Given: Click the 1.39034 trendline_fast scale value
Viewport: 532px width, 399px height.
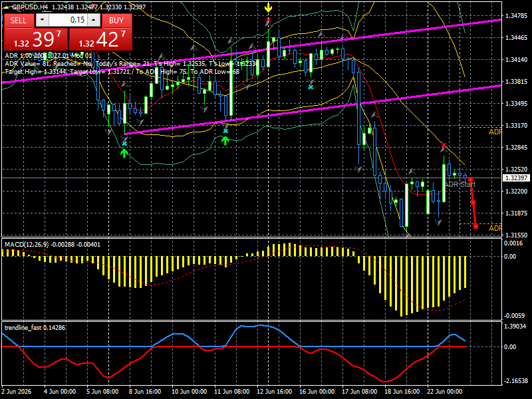Looking at the screenshot, I should pos(516,326).
